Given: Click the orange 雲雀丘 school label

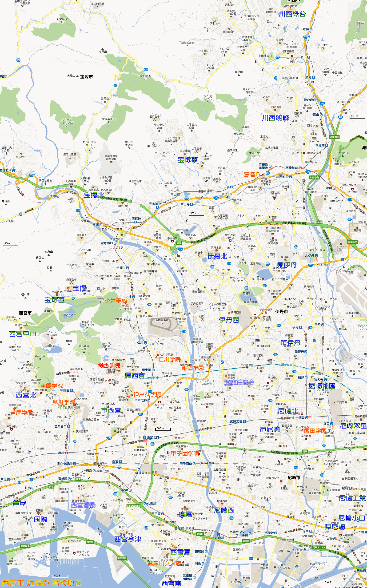Looking at the screenshot, I should (252, 174).
